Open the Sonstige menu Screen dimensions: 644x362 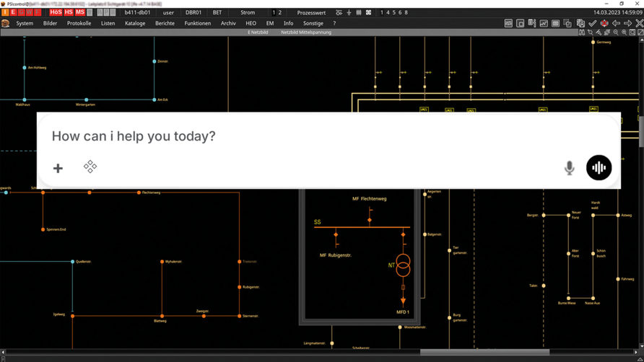313,23
